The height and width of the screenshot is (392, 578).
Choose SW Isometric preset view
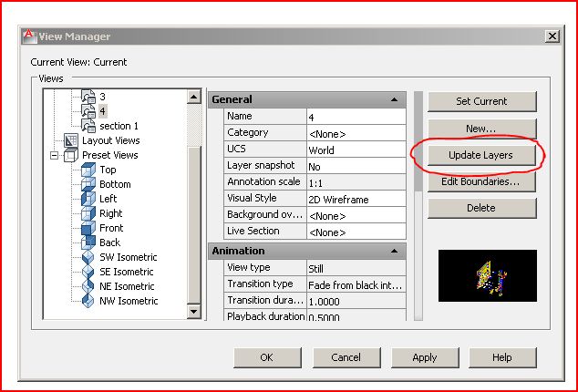click(129, 257)
